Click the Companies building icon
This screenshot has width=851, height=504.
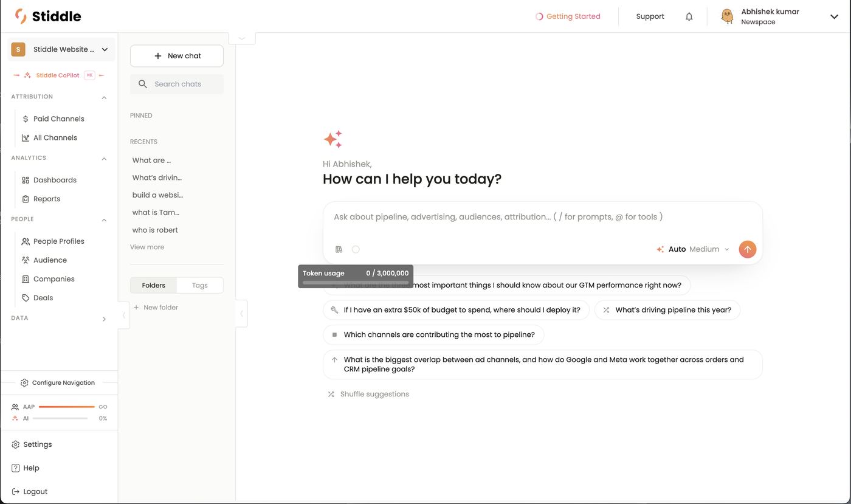pyautogui.click(x=26, y=280)
